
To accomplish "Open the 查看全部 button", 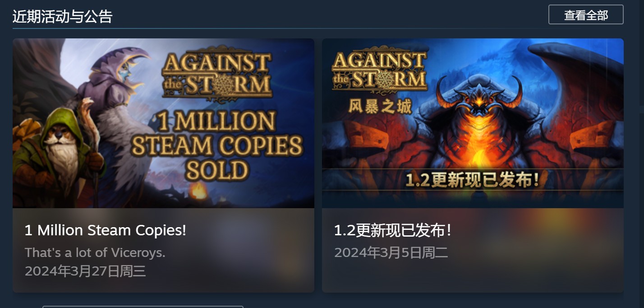I will (586, 14).
